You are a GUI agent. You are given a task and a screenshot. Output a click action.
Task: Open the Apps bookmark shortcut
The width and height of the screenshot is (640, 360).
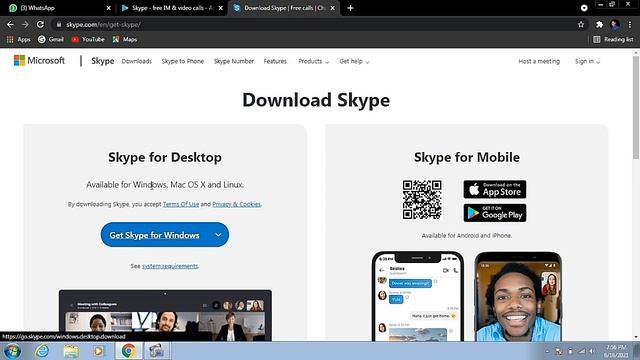(x=18, y=39)
